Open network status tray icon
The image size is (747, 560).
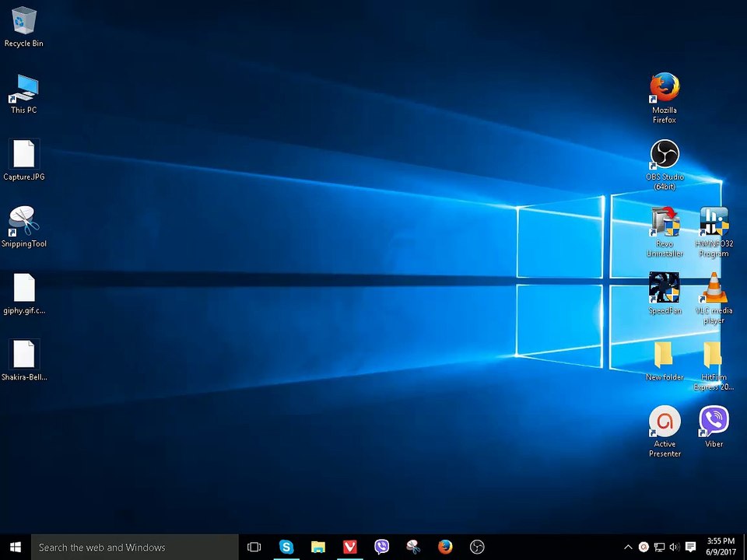[x=659, y=547]
